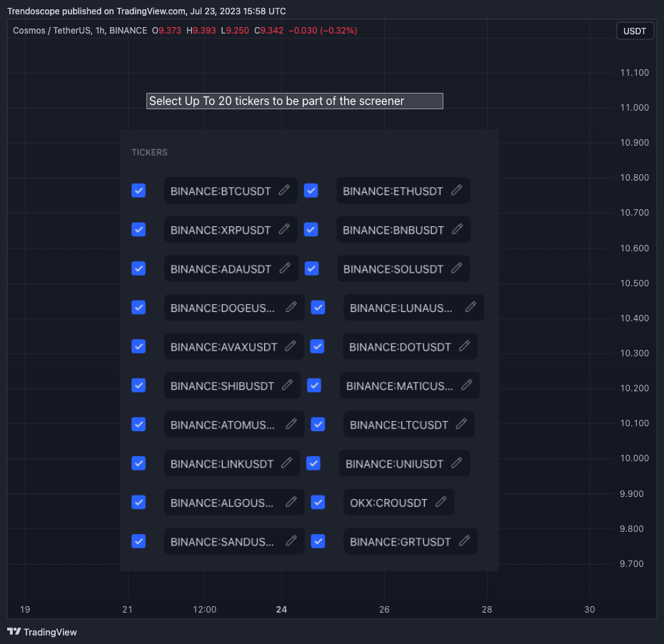Click the pencil beside BINANCE:DOGEUS...
664x644 pixels.
291,307
